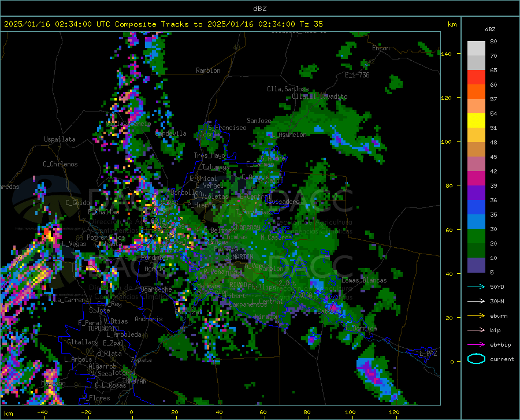Click the 'Zapata' place label
Viewport: 520px width, 420px height.
point(142,360)
